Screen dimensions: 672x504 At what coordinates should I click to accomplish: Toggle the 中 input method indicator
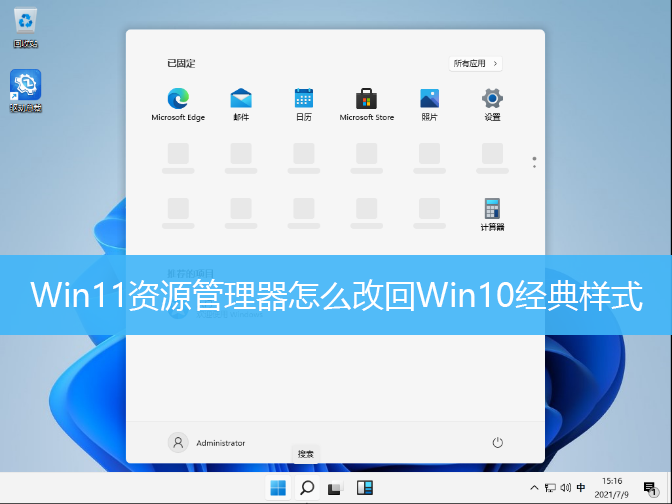(x=581, y=488)
